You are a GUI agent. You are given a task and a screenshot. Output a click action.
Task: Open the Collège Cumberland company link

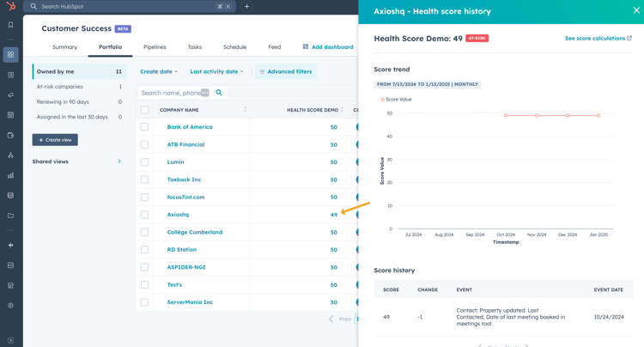(x=195, y=232)
